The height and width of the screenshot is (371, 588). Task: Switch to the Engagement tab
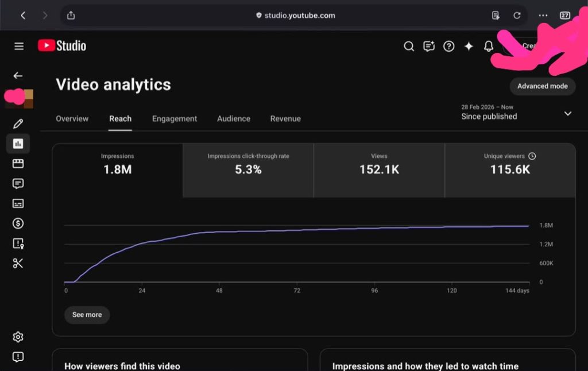[x=175, y=118]
